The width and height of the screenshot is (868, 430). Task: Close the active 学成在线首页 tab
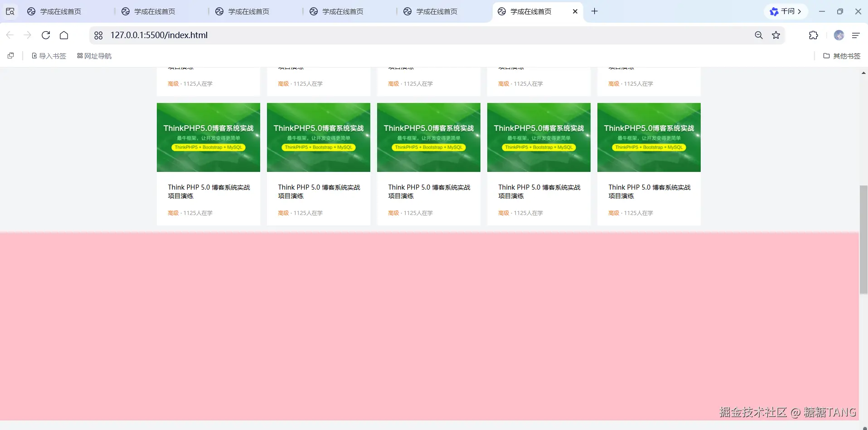pos(575,11)
